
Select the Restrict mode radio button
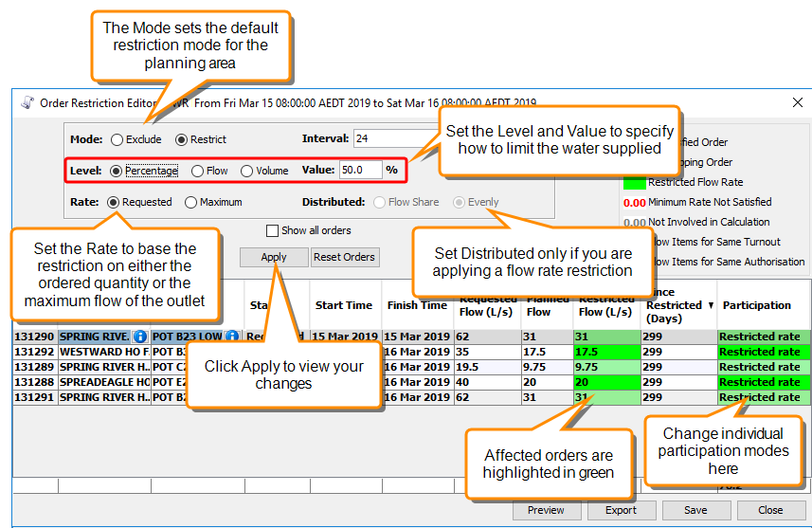click(x=182, y=139)
